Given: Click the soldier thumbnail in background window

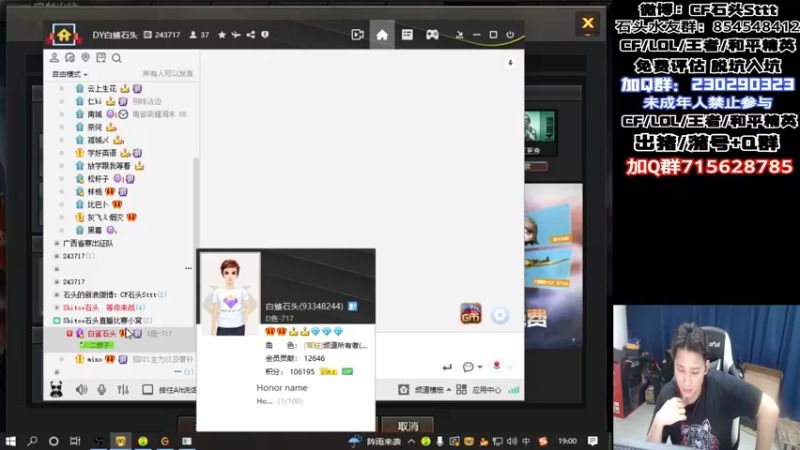Looking at the screenshot, I should [540, 128].
